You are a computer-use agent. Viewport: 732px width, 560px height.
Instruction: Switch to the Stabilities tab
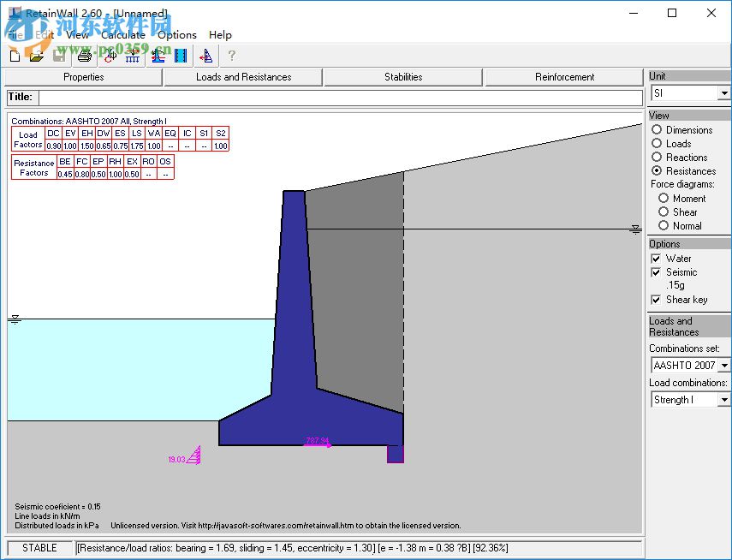tap(402, 77)
